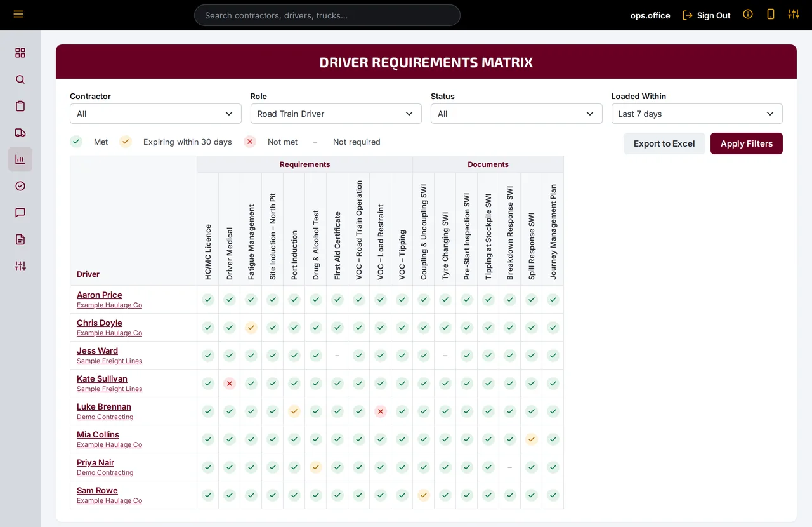Click Luke Brennan's not-met VOC Load Restraint icon
Screen dimensions: 812x527
(x=381, y=411)
